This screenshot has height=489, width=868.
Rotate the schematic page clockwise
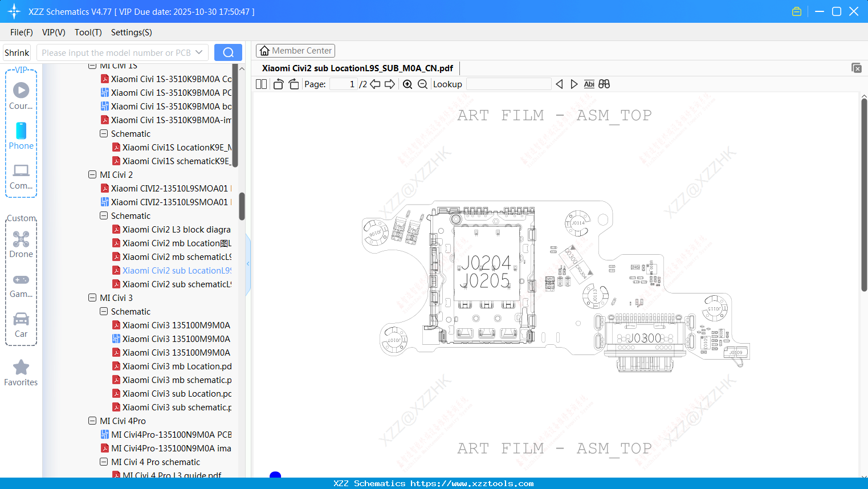coord(293,84)
